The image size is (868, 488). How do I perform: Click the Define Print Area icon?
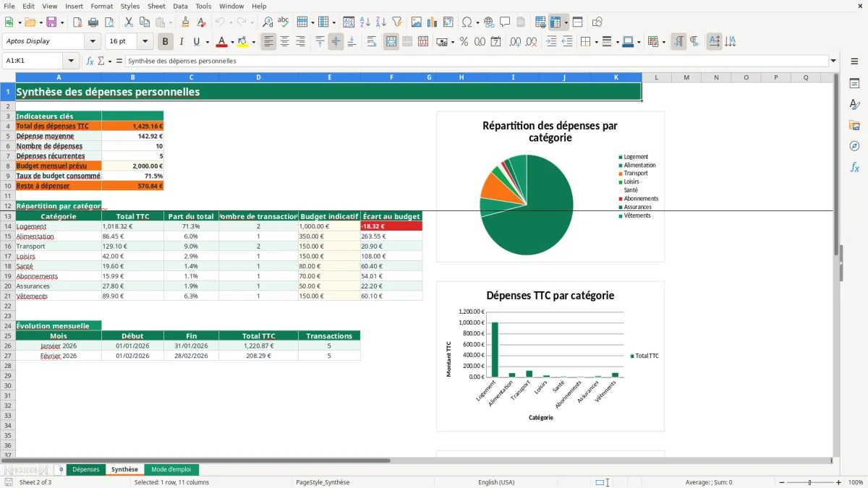(x=540, y=22)
